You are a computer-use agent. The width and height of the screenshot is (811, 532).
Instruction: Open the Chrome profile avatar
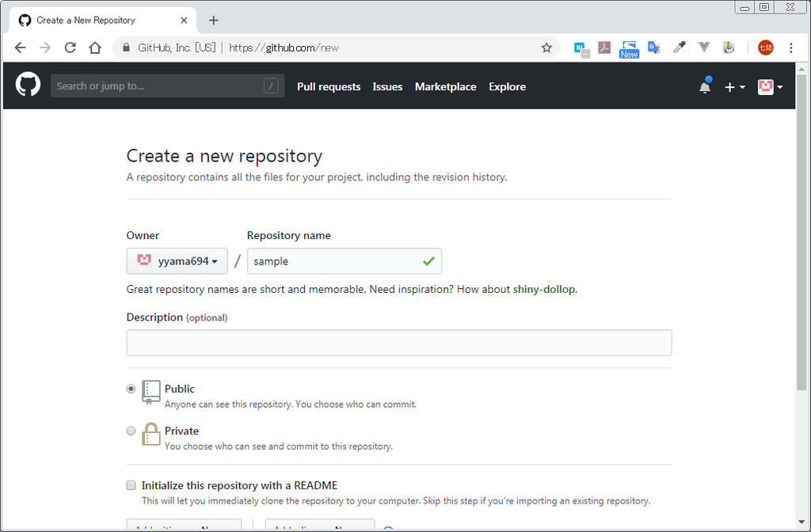[766, 47]
